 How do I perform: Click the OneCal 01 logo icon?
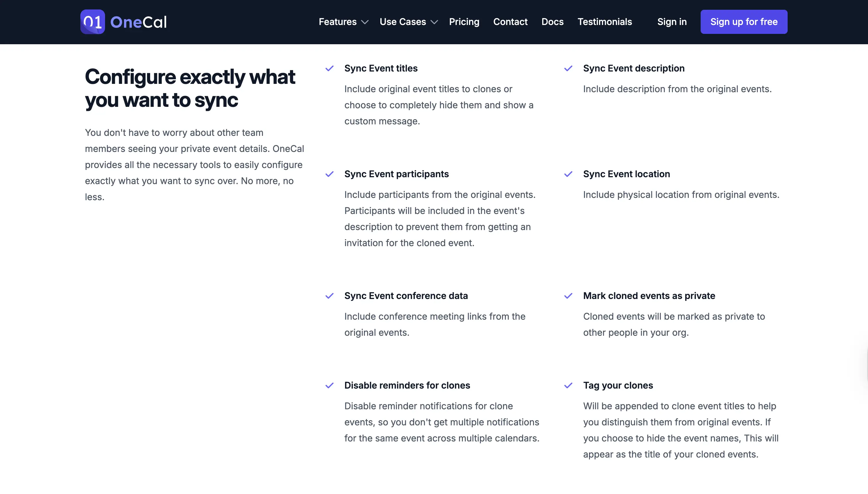pyautogui.click(x=92, y=22)
